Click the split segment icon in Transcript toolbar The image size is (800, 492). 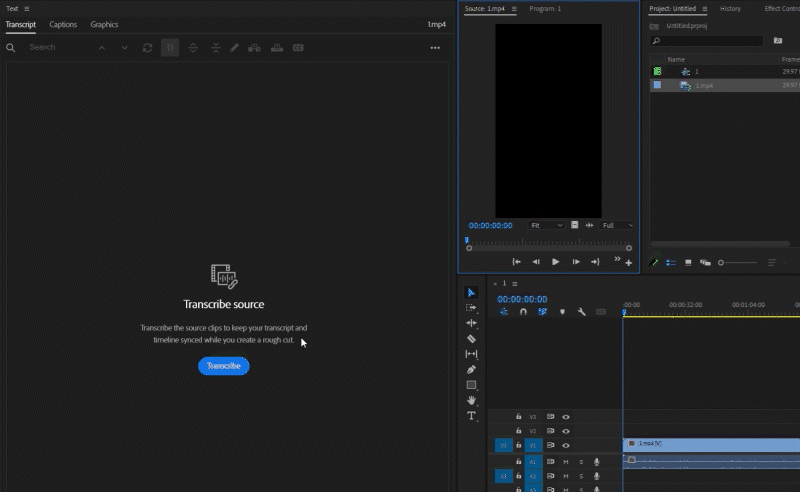point(193,47)
